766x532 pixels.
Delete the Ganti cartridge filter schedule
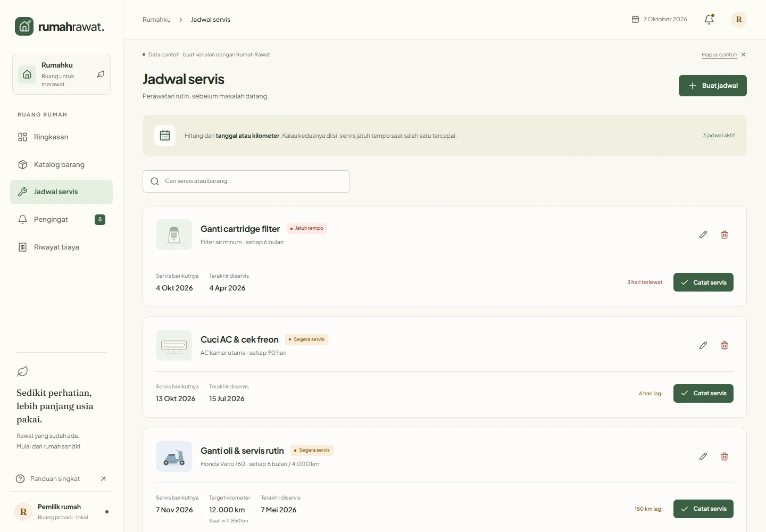pyautogui.click(x=725, y=235)
